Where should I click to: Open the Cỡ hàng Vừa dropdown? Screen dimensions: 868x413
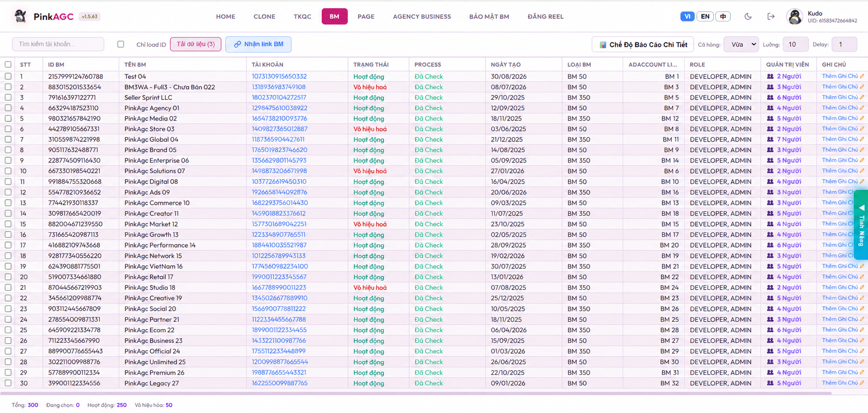click(741, 44)
